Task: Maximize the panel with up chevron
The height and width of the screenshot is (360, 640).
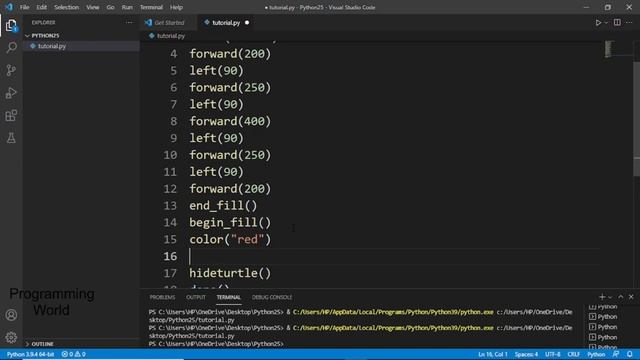Action: [621, 297]
